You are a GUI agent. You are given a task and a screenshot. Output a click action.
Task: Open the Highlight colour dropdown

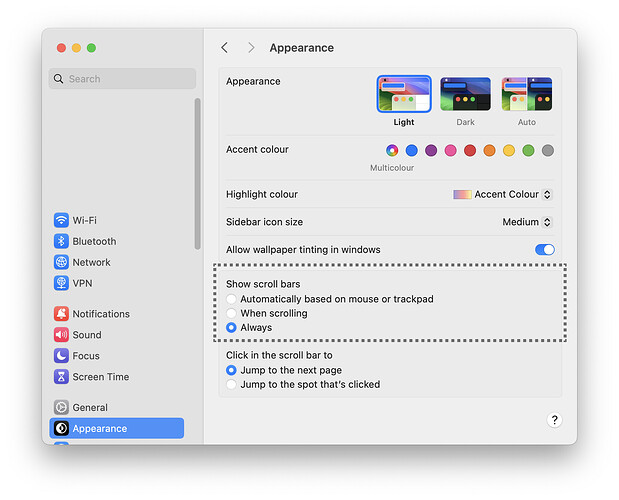502,195
